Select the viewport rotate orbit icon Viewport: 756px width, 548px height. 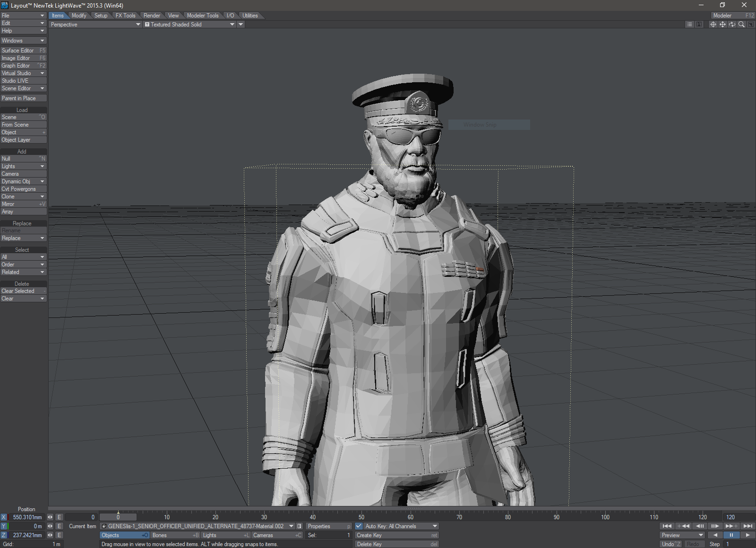[x=732, y=25]
